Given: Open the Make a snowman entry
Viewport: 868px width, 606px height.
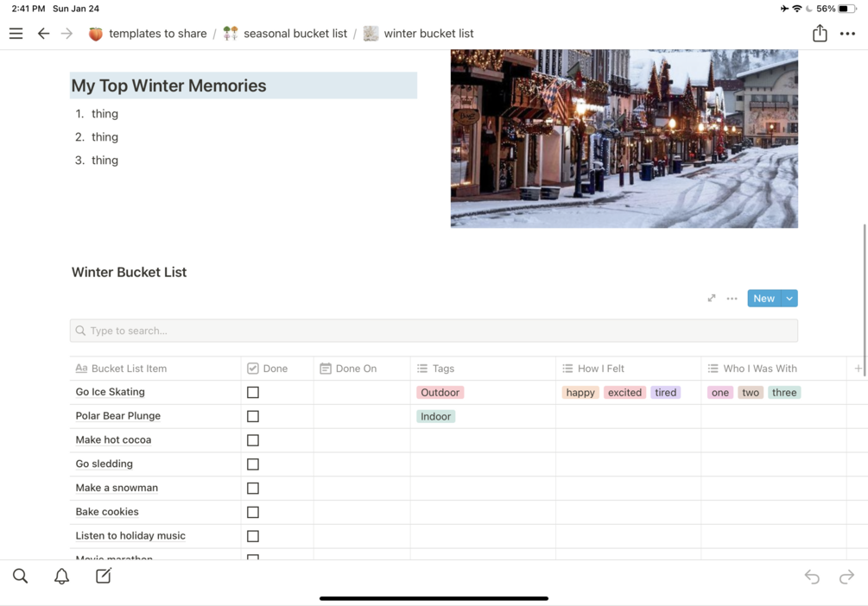Looking at the screenshot, I should tap(117, 488).
